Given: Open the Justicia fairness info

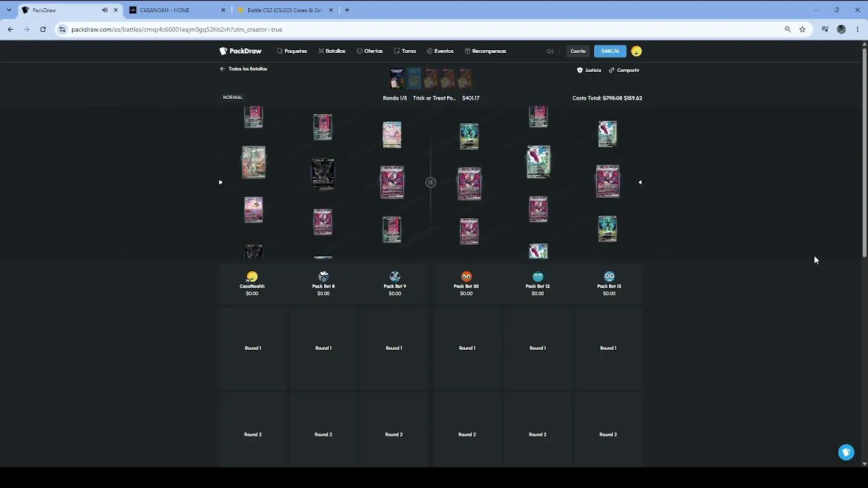Looking at the screenshot, I should (x=589, y=70).
